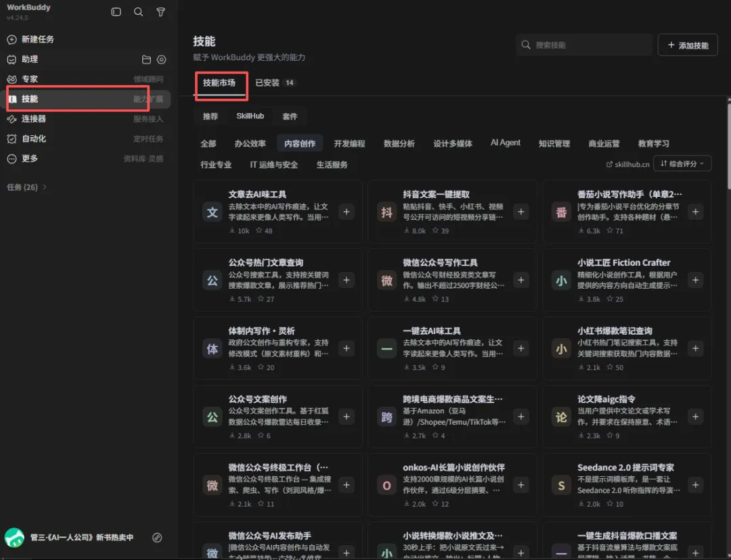Screen dimensions: 731x560
Task: Add the 番茄小说写作助手 skill with plus
Action: coord(695,212)
